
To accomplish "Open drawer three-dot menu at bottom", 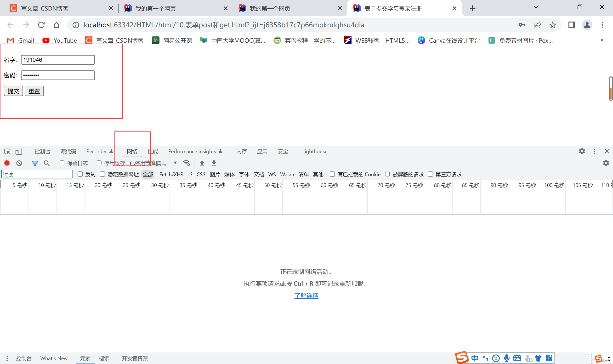I will (7, 358).
